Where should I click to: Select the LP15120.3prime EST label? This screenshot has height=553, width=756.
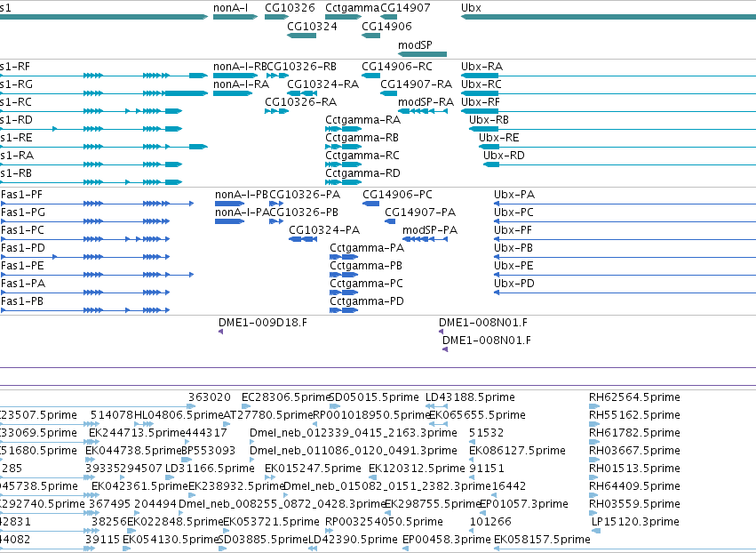tap(635, 522)
